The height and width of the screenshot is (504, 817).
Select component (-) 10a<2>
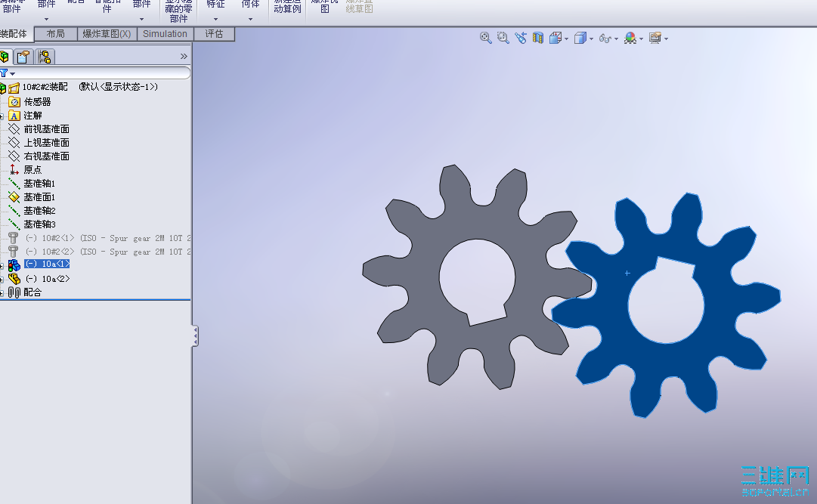[48, 279]
